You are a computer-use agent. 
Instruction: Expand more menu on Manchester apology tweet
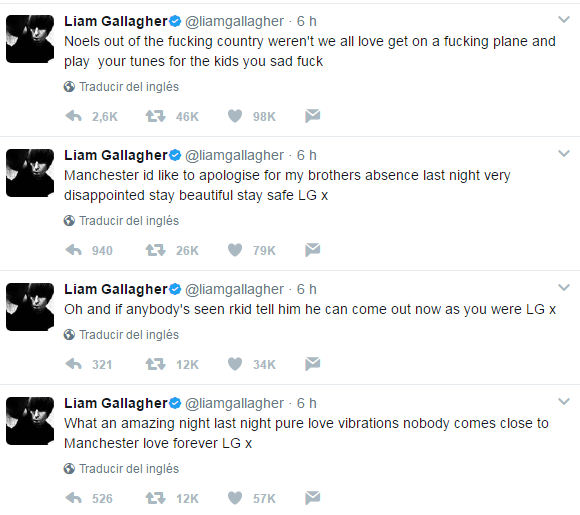click(564, 154)
